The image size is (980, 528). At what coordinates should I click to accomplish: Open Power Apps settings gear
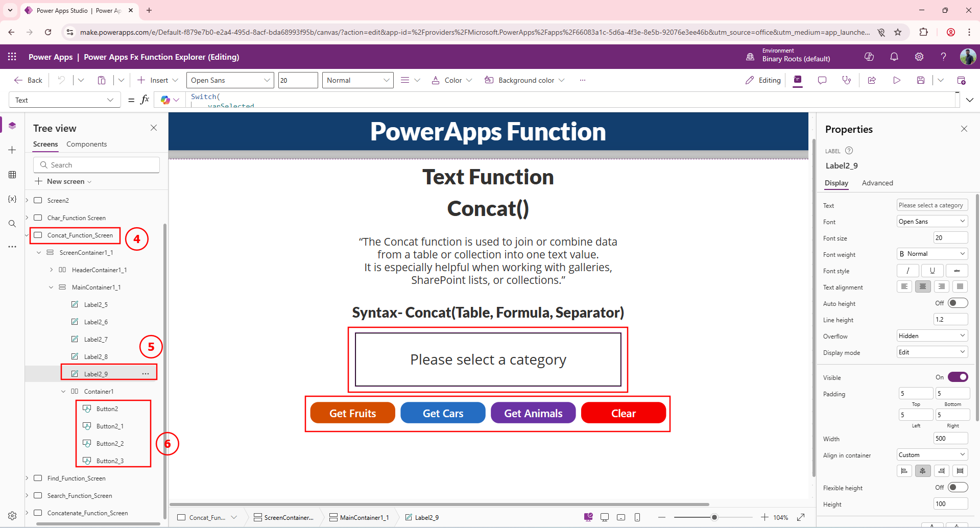pyautogui.click(x=919, y=57)
